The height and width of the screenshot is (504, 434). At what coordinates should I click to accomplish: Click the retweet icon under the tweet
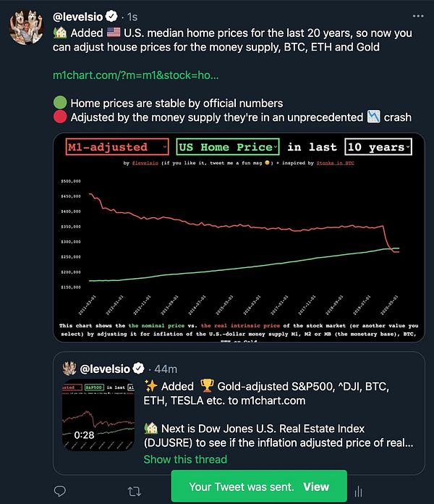point(134,491)
